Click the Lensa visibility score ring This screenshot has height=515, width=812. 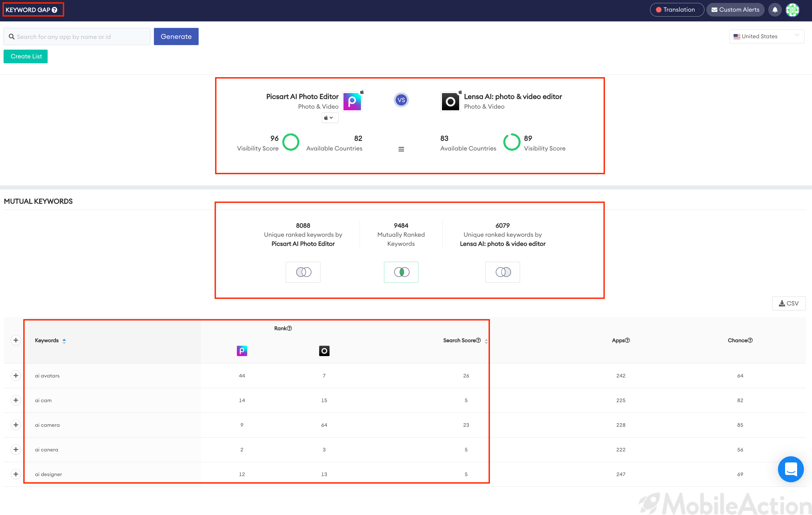[x=512, y=142]
